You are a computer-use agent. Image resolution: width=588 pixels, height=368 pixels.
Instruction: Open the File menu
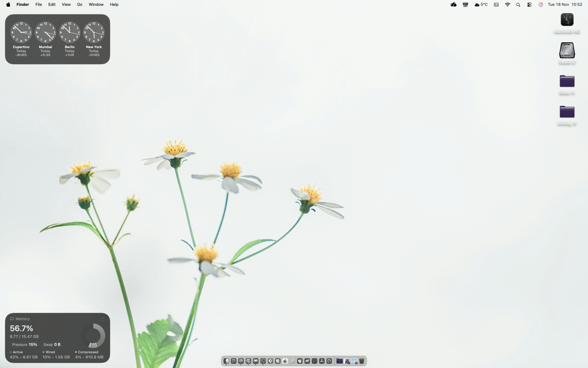[x=38, y=4]
